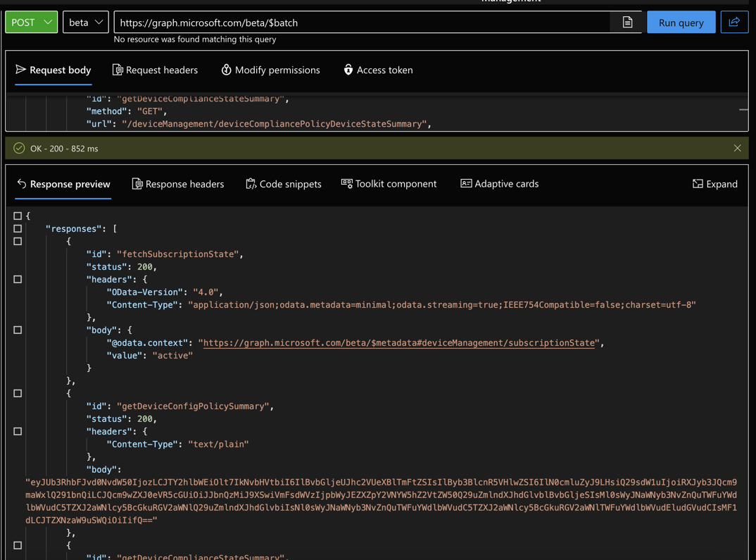Collapse the fetchSubscriptionState "body" fold marker
This screenshot has width=756, height=560.
(x=18, y=330)
